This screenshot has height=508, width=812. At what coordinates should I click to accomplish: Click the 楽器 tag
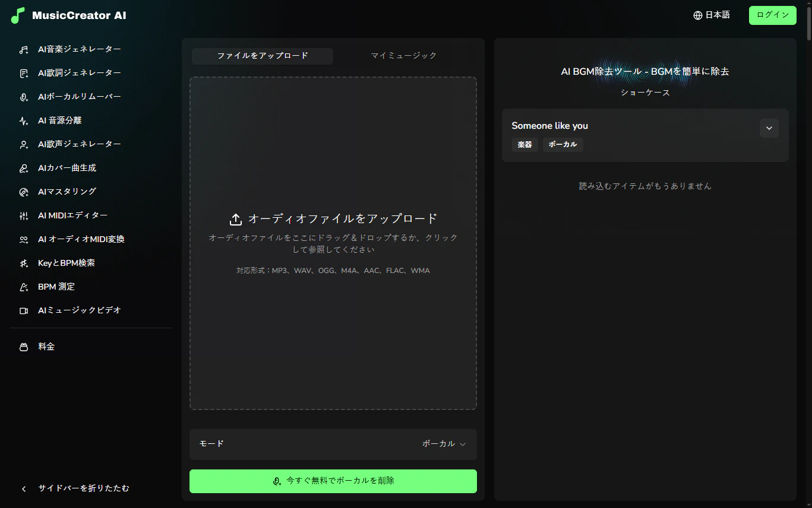pyautogui.click(x=525, y=145)
